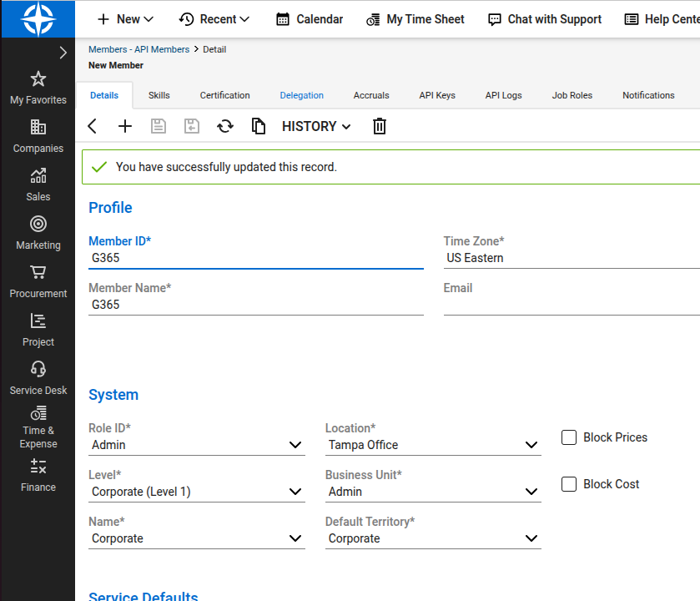Switch to the Details tab

(104, 95)
